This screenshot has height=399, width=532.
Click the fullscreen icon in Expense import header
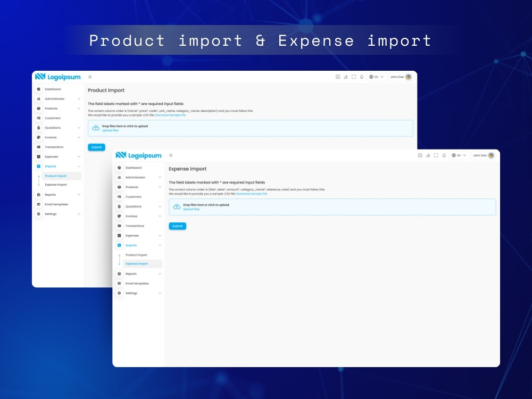(436, 155)
